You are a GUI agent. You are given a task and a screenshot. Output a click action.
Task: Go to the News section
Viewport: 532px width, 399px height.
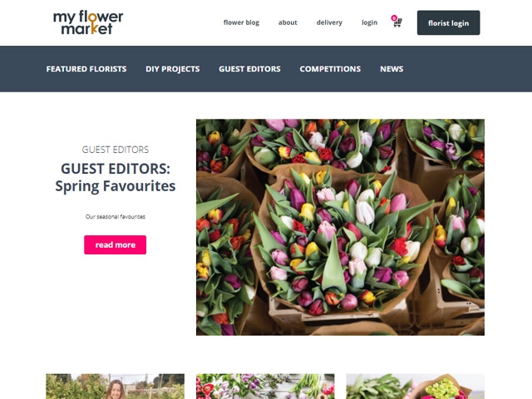[392, 69]
